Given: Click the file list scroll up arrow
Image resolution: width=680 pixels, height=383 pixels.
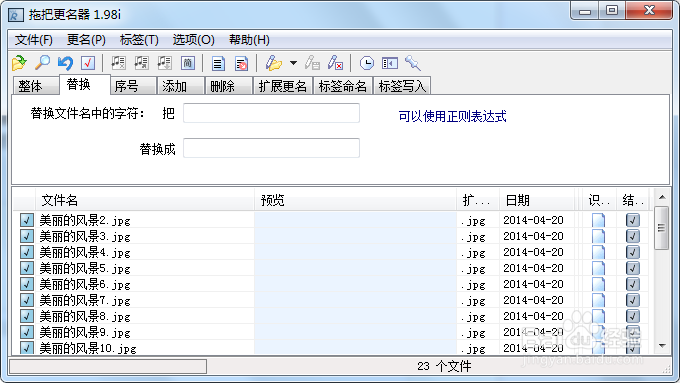Looking at the screenshot, I should tap(662, 197).
